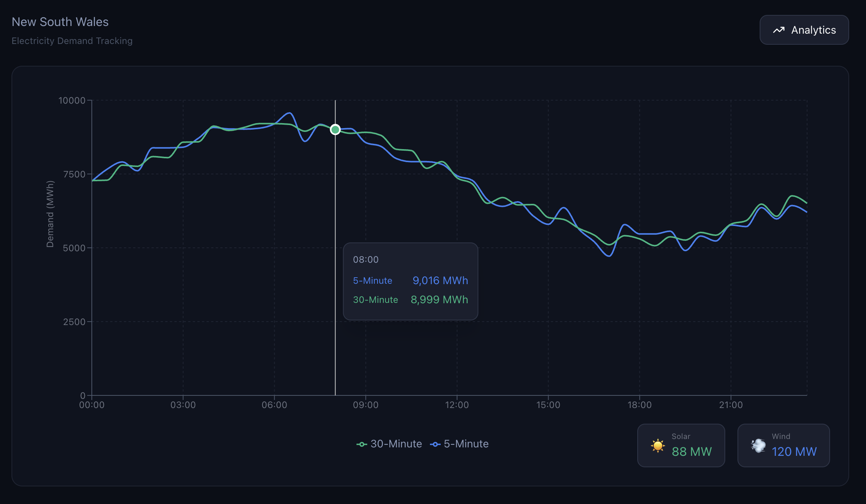Click the sun icon in the Solar card
The image size is (866, 504).
[658, 445]
